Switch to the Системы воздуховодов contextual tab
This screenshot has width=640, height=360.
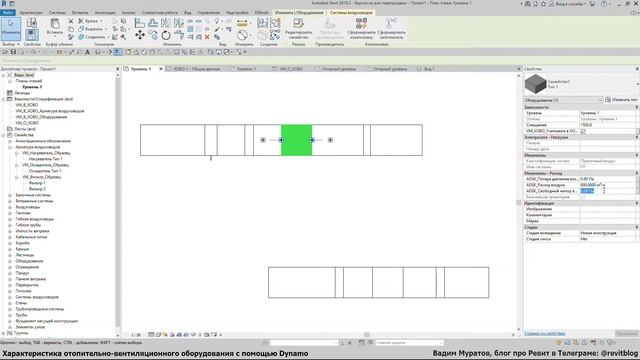click(x=351, y=13)
